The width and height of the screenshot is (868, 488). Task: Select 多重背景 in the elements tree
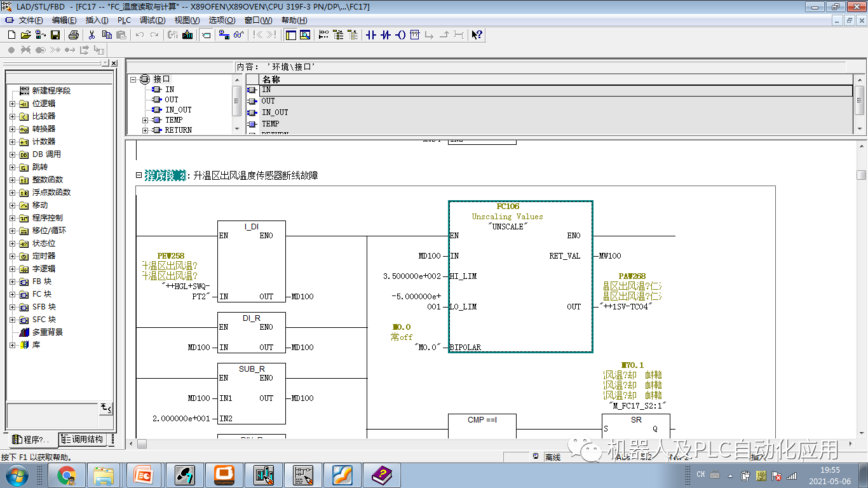[48, 332]
